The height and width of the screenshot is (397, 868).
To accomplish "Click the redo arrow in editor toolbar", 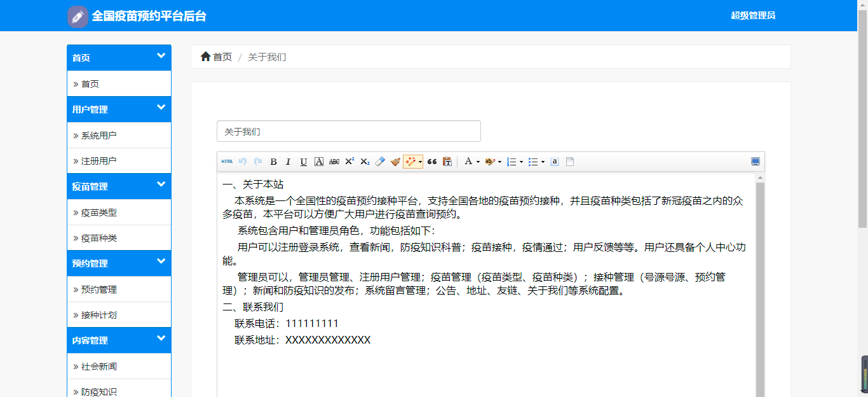I will 258,162.
